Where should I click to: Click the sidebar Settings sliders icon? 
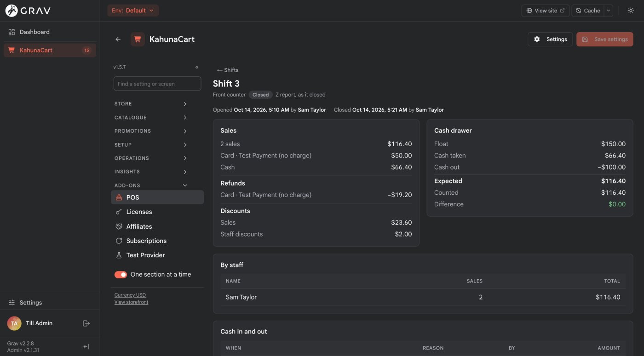11,302
